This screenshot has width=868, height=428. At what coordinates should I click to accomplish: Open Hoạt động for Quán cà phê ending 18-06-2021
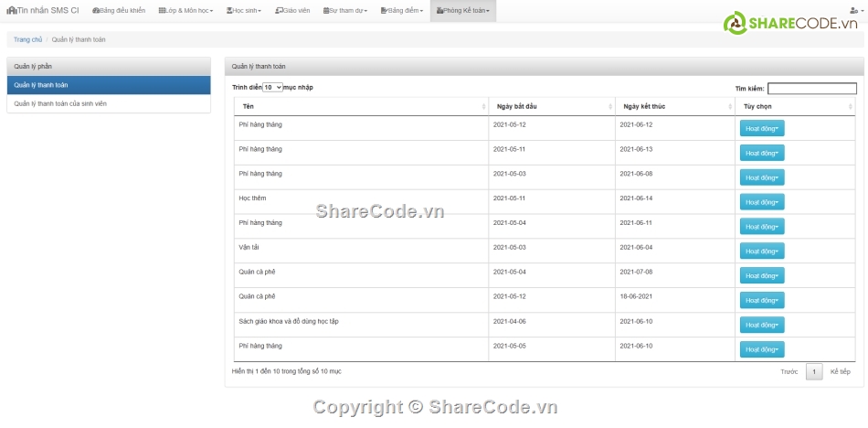[x=762, y=300]
